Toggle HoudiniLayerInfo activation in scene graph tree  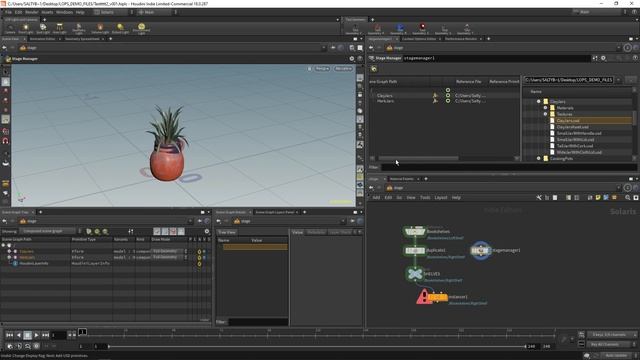click(x=199, y=264)
